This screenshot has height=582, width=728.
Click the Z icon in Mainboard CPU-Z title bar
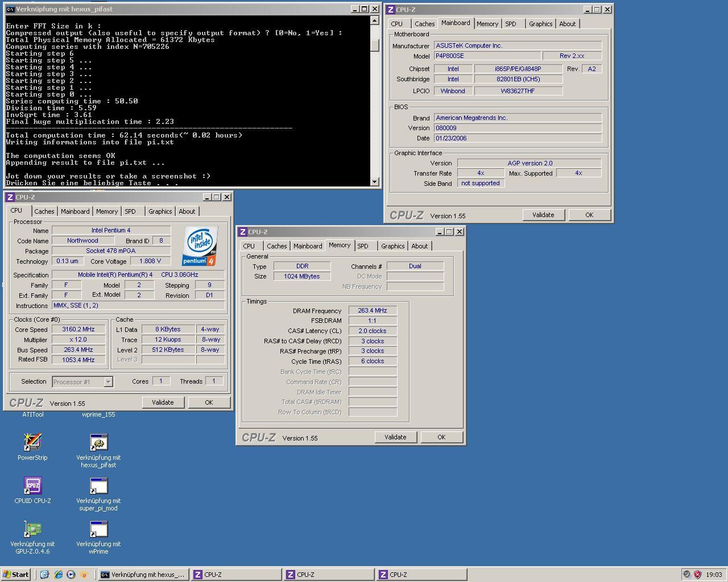[x=391, y=10]
